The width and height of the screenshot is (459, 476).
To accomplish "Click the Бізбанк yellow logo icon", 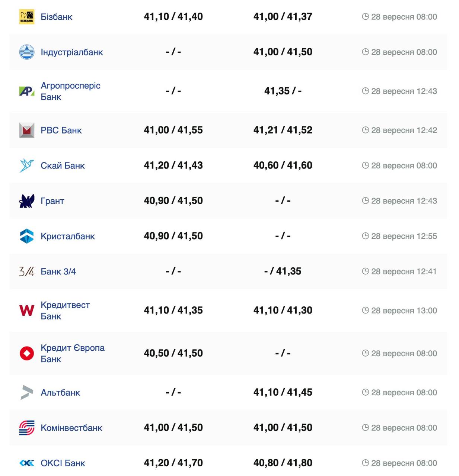I will pos(27,17).
